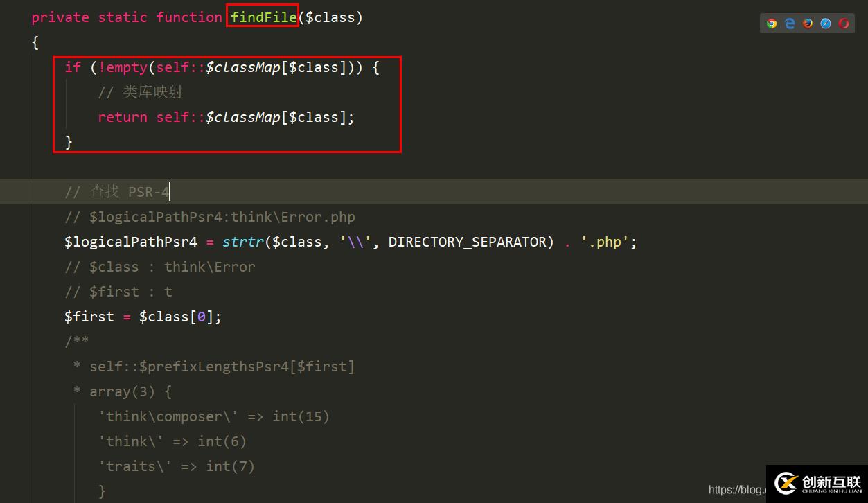Click $logicalPathPsr4 variable in the assignment
The image size is (868, 503).
pos(131,242)
